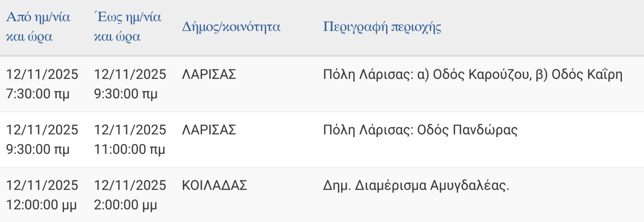Screen dimensions: 644x222
Task: Select the date above '12:00:00 μμ'
Action: (42, 185)
